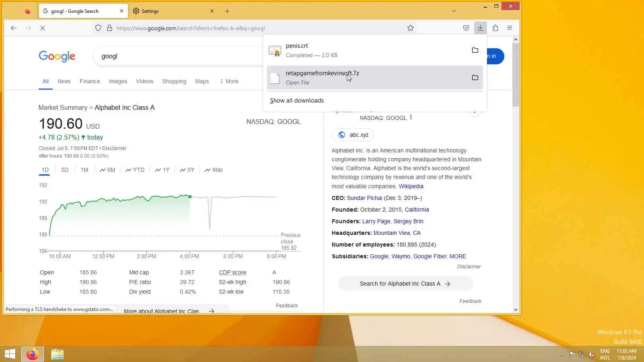Save page to Pocket
Image resolution: width=644 pixels, height=362 pixels.
click(x=466, y=28)
